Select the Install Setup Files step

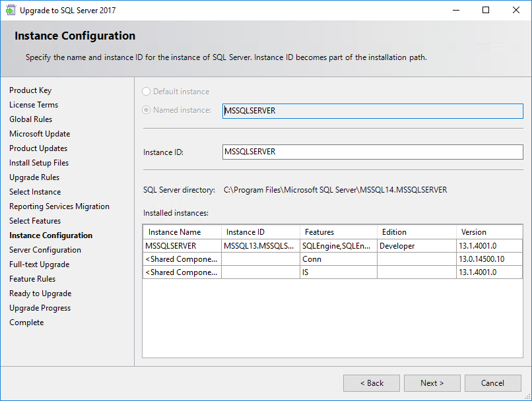point(39,163)
